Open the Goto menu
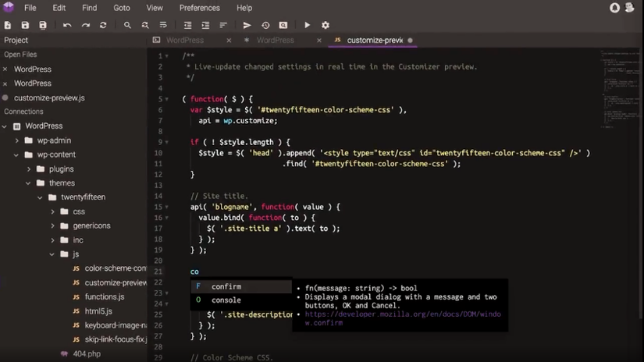This screenshot has width=644, height=362. (x=122, y=8)
